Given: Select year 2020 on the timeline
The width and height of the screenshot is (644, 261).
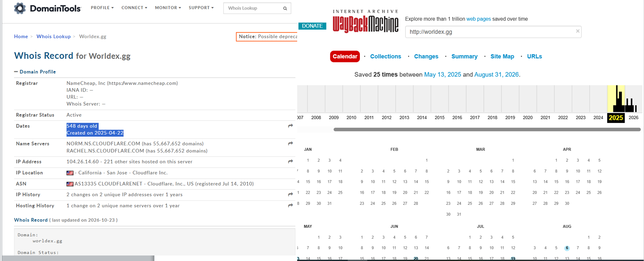Looking at the screenshot, I should (x=527, y=117).
